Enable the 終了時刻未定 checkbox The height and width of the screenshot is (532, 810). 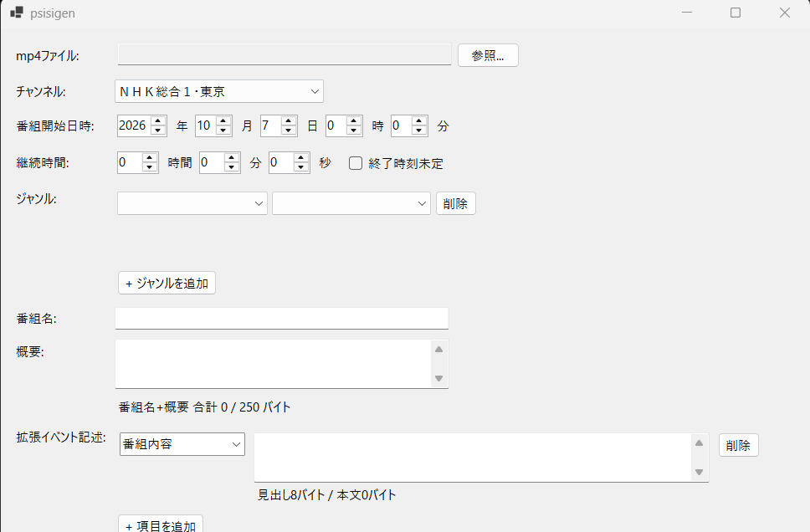click(356, 163)
